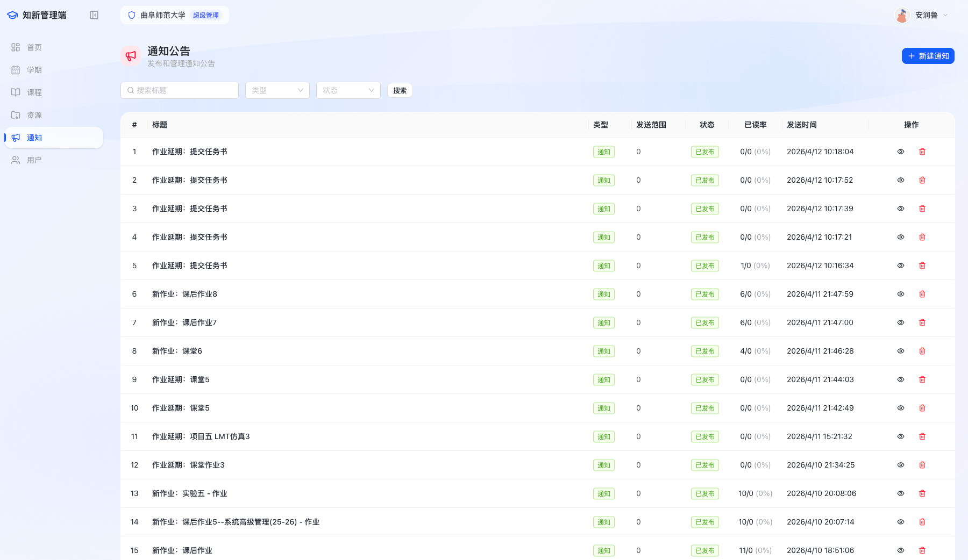Select the 通知 menu item in sidebar

tap(34, 138)
